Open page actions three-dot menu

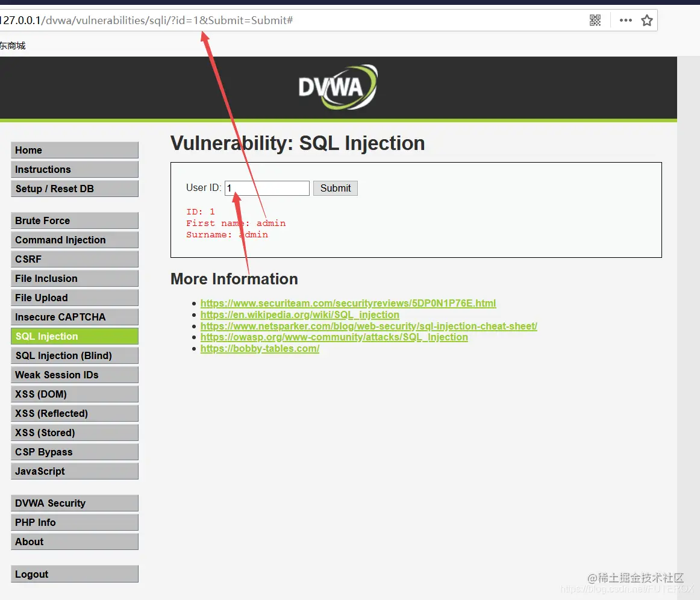pyautogui.click(x=625, y=20)
